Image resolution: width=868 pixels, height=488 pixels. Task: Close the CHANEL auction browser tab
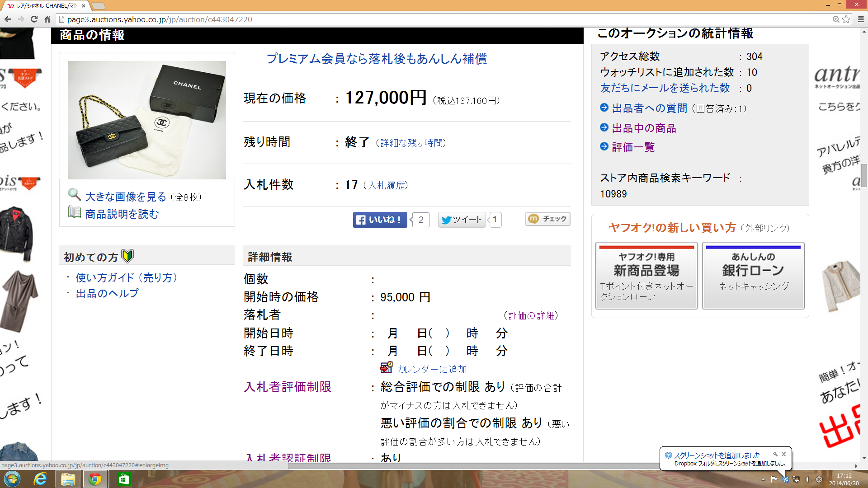click(83, 6)
